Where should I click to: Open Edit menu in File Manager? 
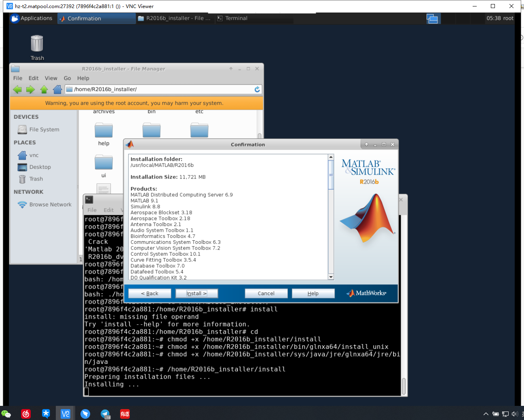pyautogui.click(x=34, y=78)
